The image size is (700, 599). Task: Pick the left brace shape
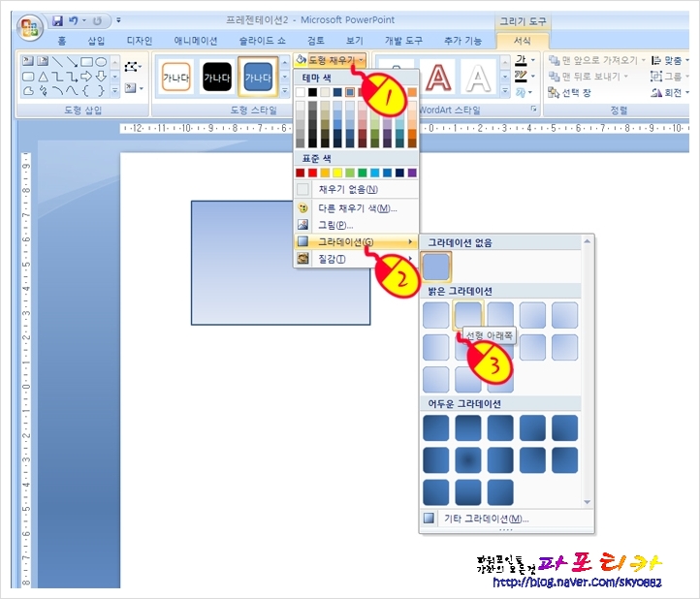click(86, 91)
